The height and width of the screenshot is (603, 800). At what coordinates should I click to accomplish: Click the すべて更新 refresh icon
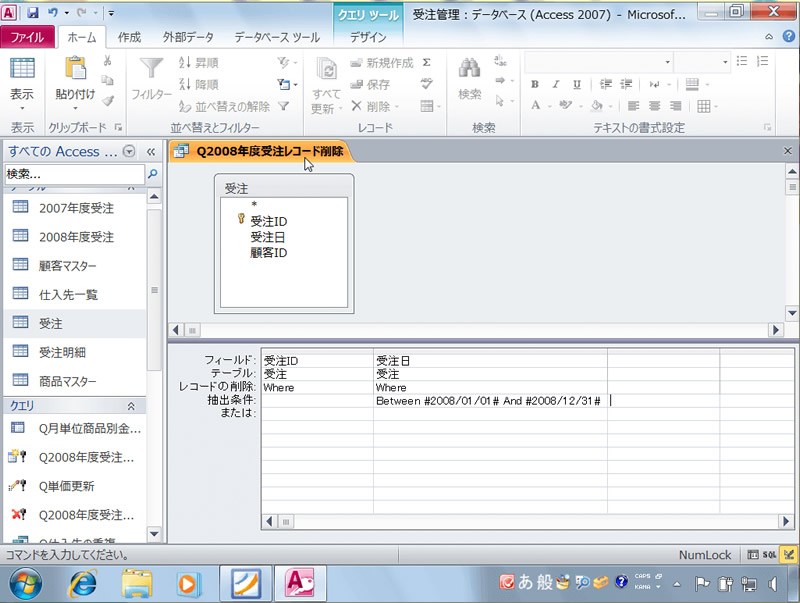[327, 70]
